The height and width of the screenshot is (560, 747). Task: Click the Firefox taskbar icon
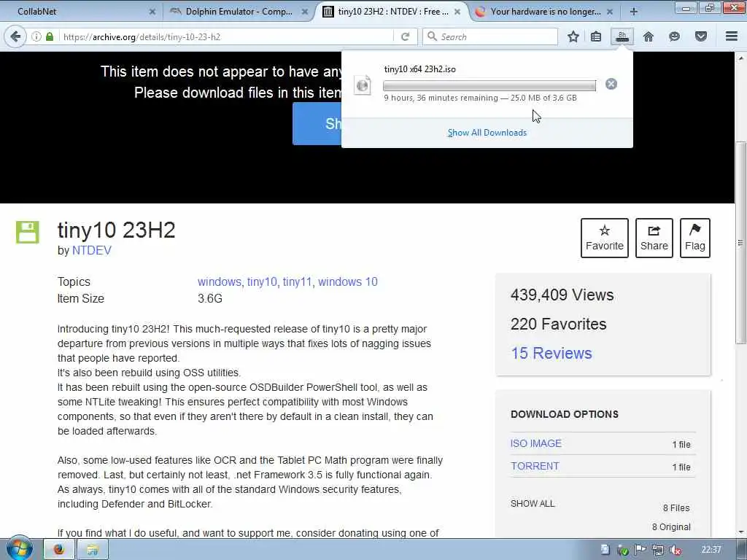(59, 550)
